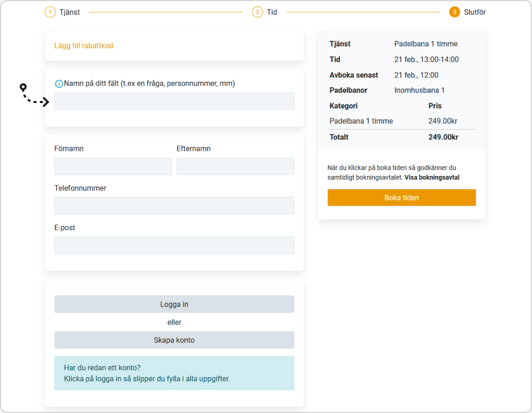The width and height of the screenshot is (532, 413).
Task: Open the Slutför step label
Action: click(475, 12)
